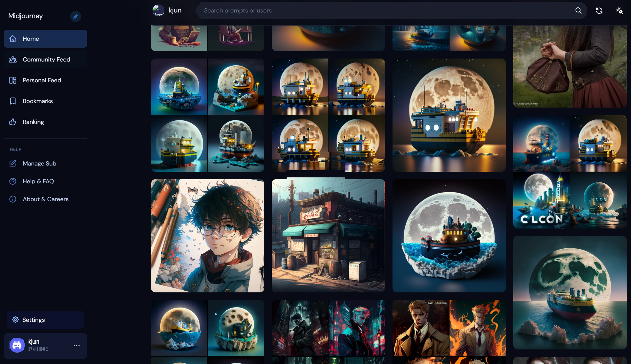The image size is (631, 364).
Task: Click the Settings button
Action: point(45,320)
